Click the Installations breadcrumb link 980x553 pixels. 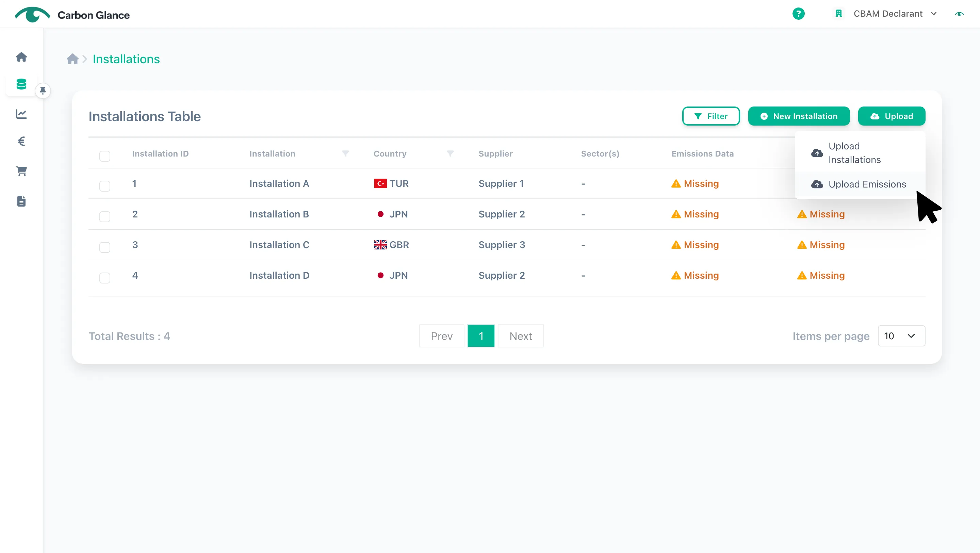(126, 59)
